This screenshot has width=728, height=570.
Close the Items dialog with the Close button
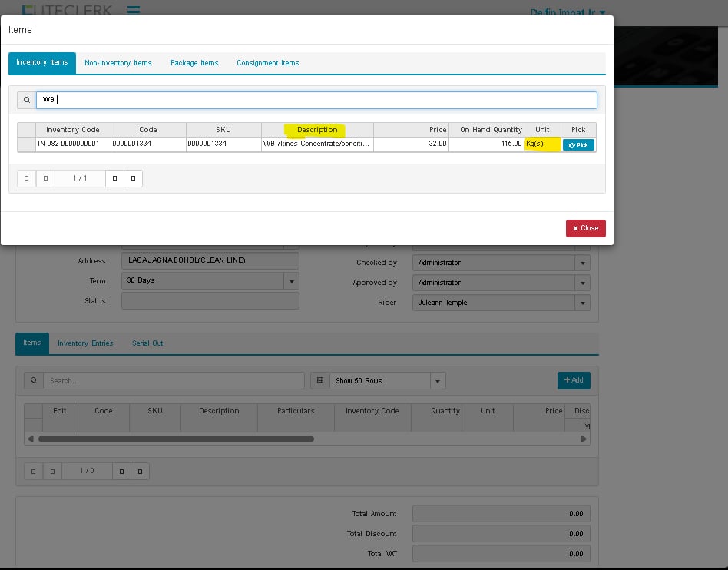tap(585, 228)
